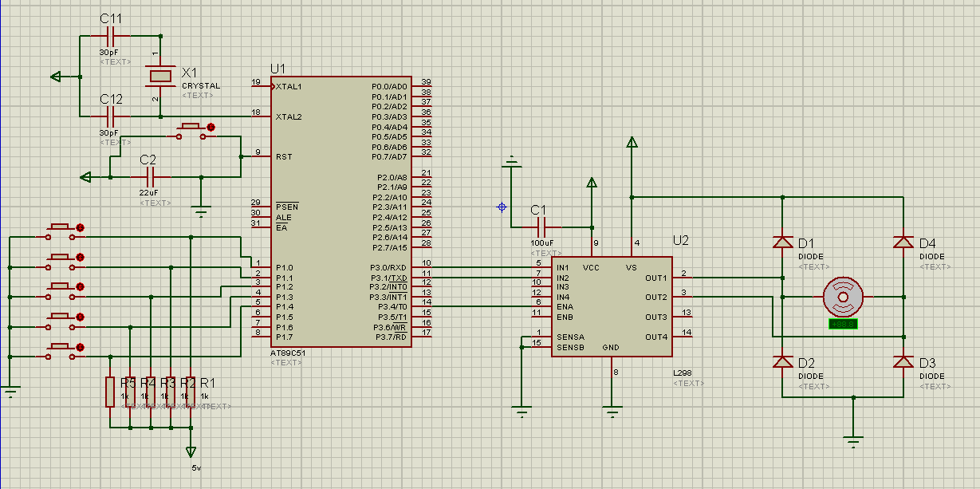Click power arrow above VCC pin 9
The image size is (980, 489).
(592, 183)
